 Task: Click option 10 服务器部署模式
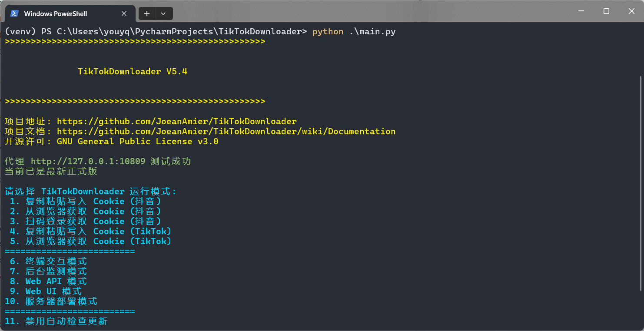coord(51,301)
